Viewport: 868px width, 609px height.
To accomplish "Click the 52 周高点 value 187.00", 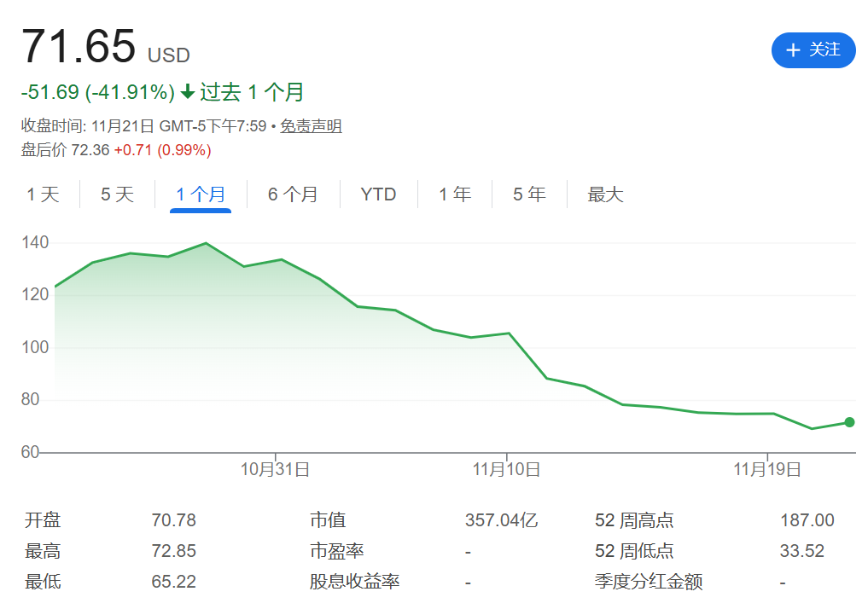I will (807, 520).
